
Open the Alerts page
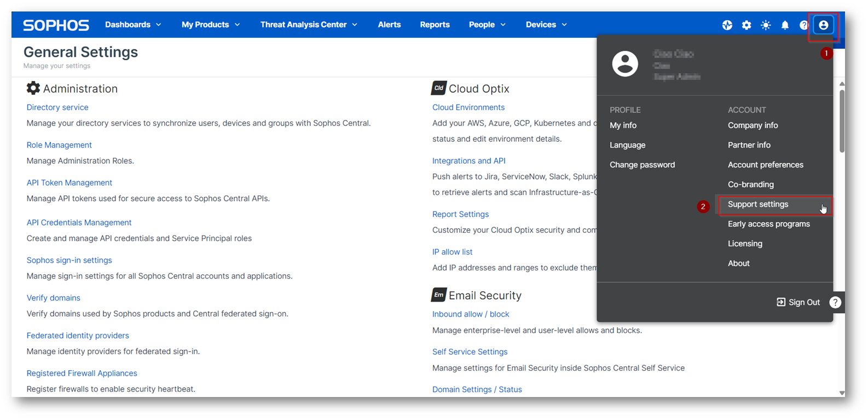389,25
